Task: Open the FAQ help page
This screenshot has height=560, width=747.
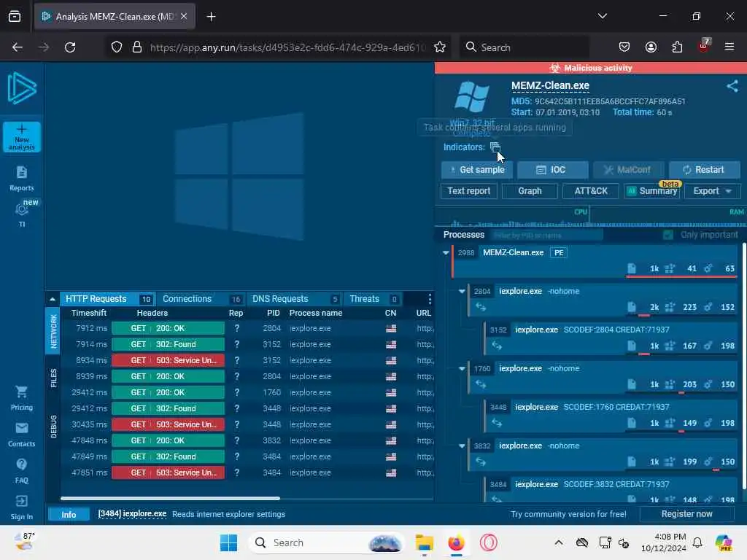Action: point(21,471)
